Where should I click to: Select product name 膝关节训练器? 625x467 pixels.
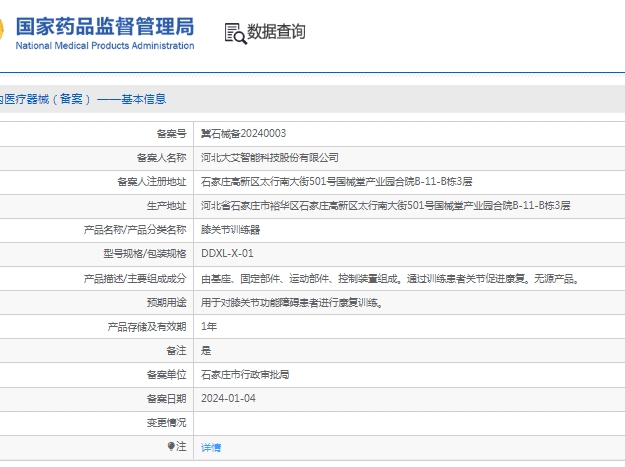(x=230, y=230)
